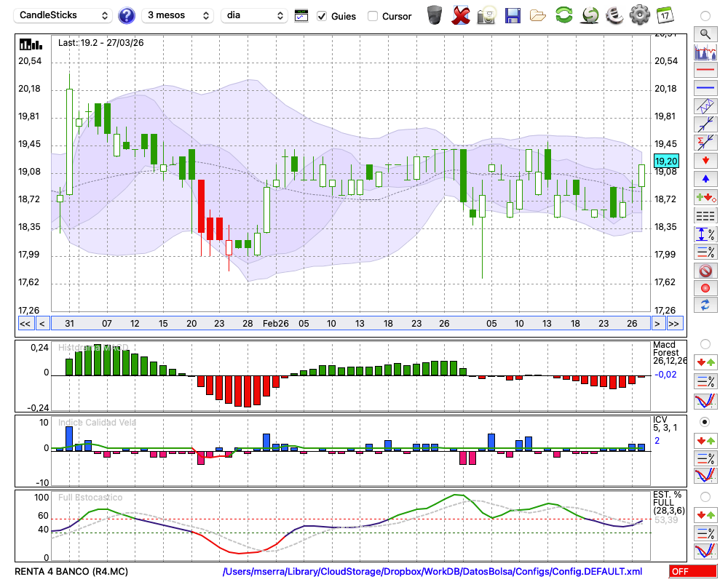
Task: Jump to chart end with >> button
Action: point(674,324)
